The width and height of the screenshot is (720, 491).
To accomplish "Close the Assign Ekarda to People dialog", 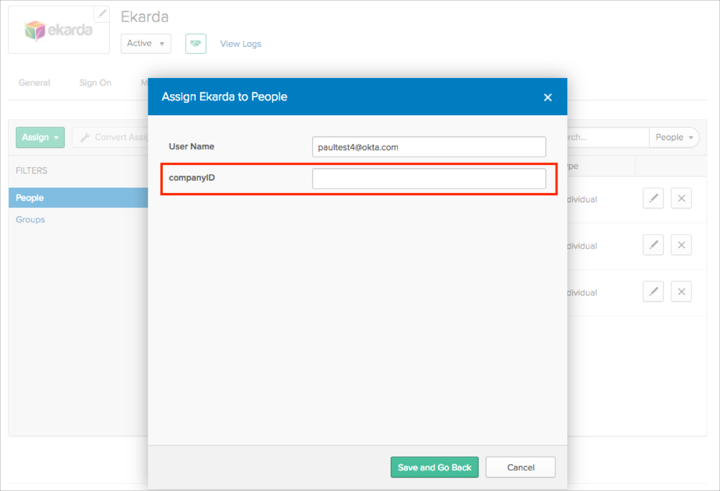I will tap(548, 97).
